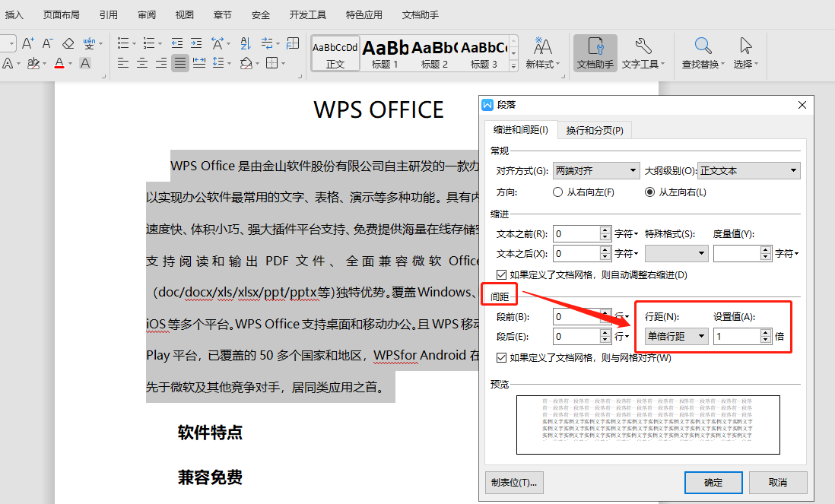The image size is (835, 504).
Task: Open the 特殊格式(S) dropdown
Action: tap(676, 254)
